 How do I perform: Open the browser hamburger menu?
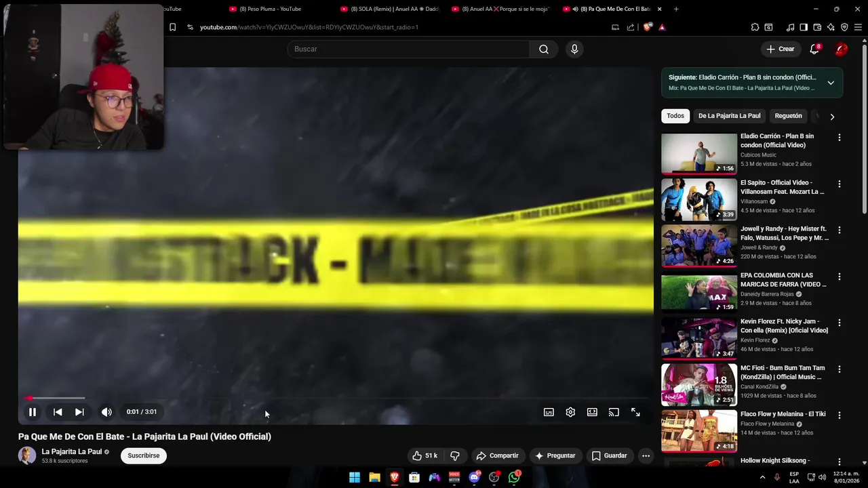[x=858, y=27]
